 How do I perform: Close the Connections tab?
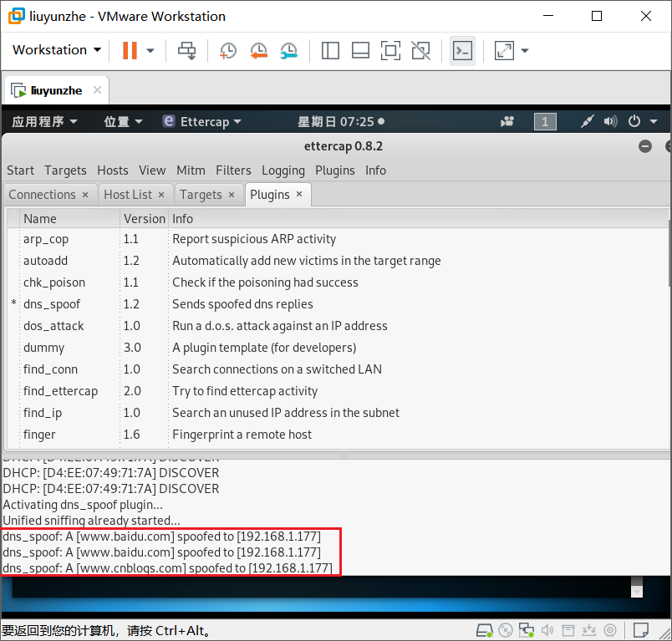coord(85,195)
